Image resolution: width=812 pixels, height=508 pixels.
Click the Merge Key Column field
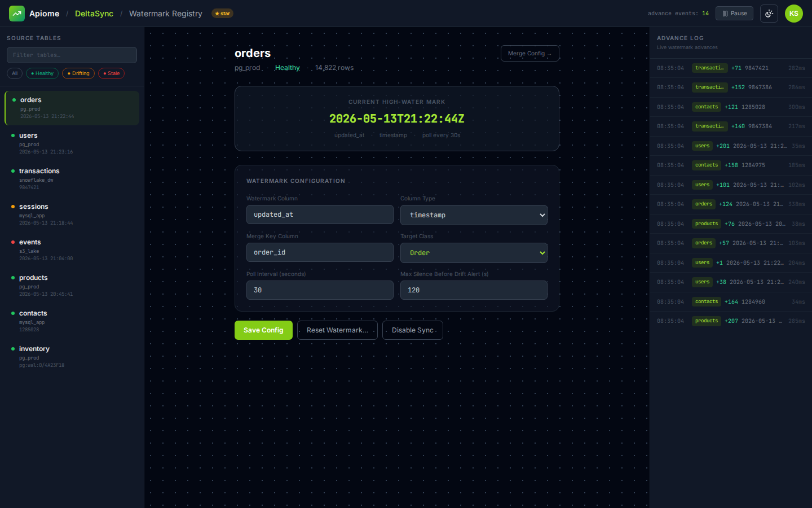(320, 252)
